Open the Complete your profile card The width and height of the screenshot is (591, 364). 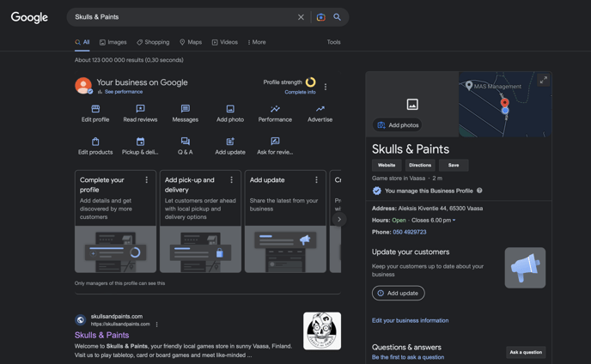(x=115, y=221)
